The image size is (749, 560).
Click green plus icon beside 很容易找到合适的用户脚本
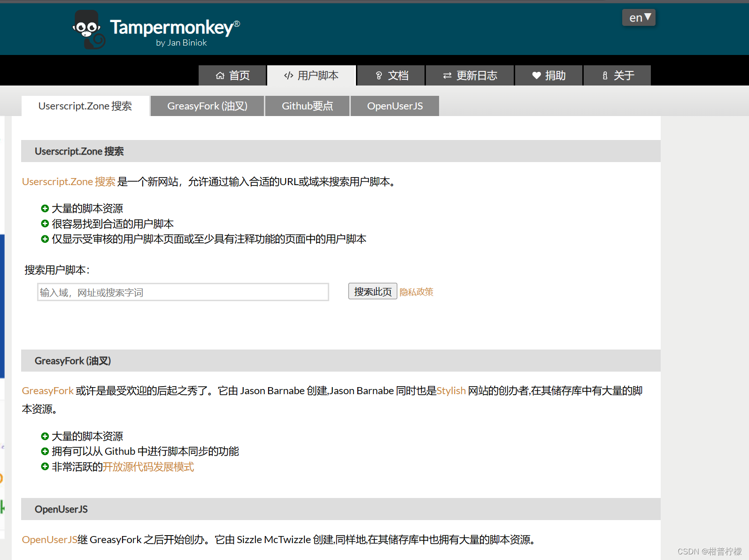(x=45, y=224)
